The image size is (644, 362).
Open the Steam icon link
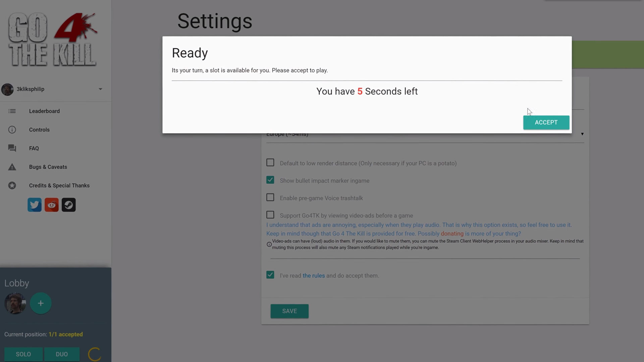69,205
